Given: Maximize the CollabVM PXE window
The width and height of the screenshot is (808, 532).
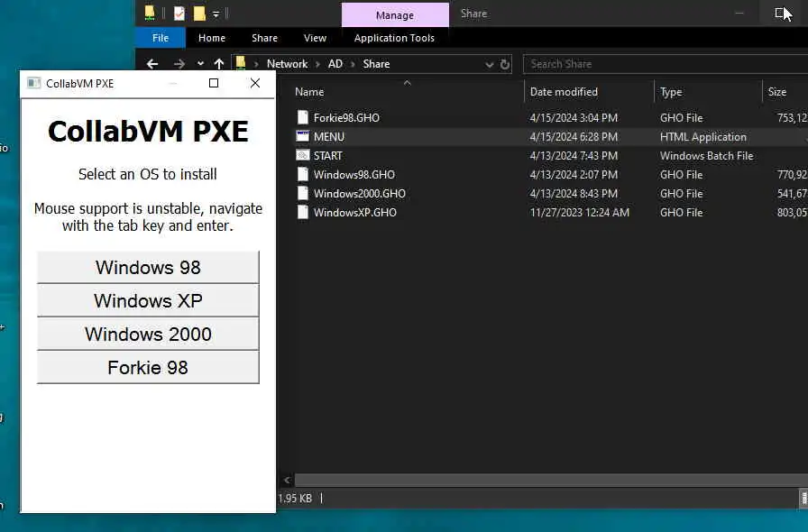Looking at the screenshot, I should pyautogui.click(x=214, y=83).
